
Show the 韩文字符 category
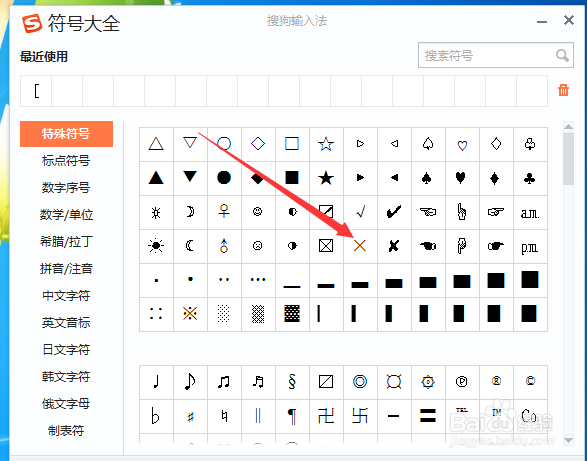click(66, 376)
